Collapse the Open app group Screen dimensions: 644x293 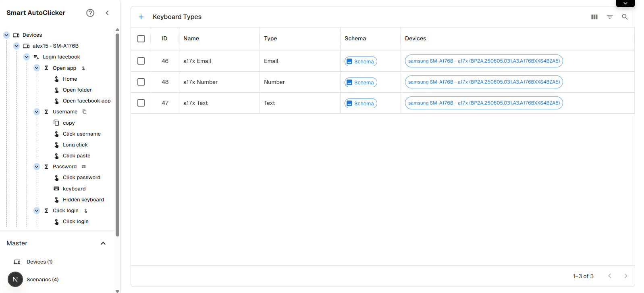(x=37, y=68)
